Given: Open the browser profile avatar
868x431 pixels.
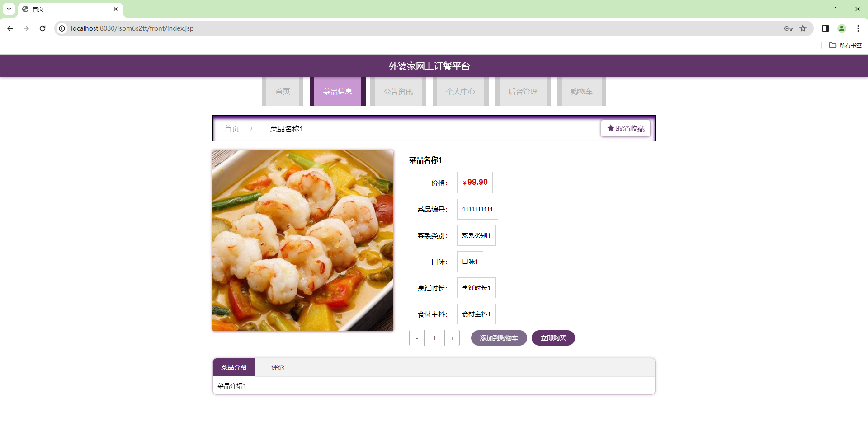Looking at the screenshot, I should [x=841, y=28].
